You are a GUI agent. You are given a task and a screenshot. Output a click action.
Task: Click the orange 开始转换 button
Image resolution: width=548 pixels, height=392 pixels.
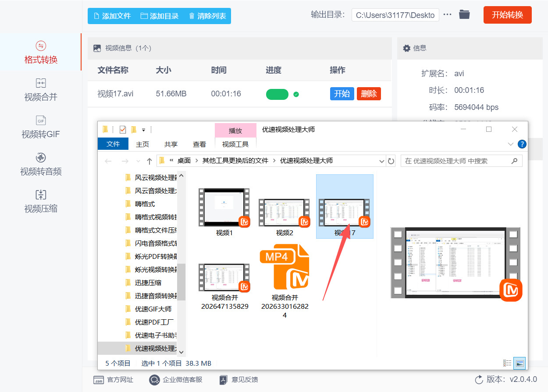[507, 15]
